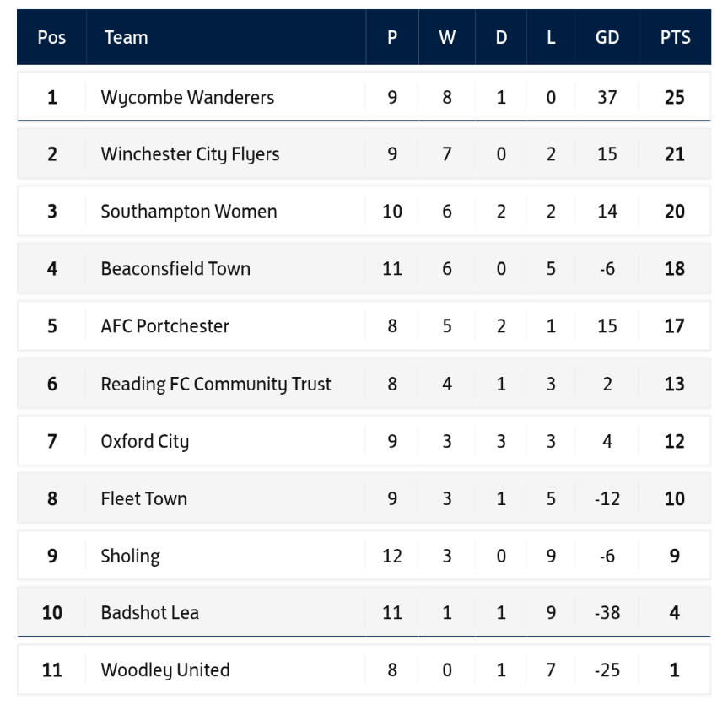Image resolution: width=728 pixels, height=710 pixels.
Task: Click the Beaconsfield Town team name
Action: pyautogui.click(x=175, y=269)
